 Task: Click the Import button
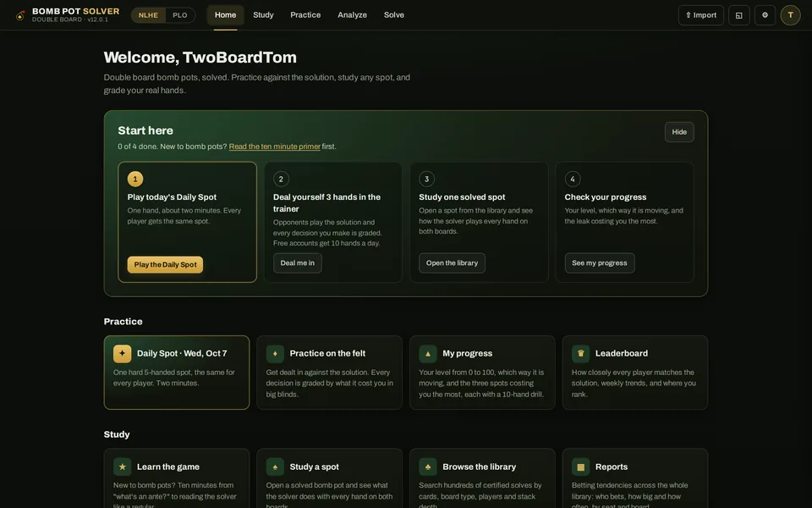tap(700, 15)
